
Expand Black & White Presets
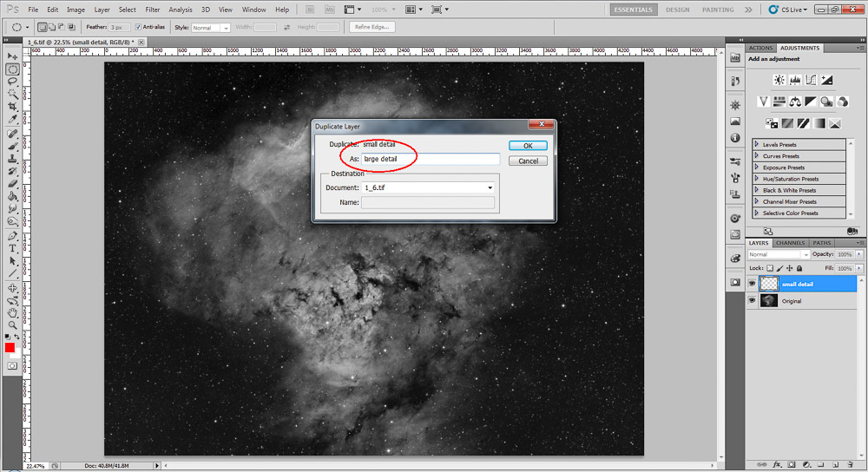pos(757,190)
